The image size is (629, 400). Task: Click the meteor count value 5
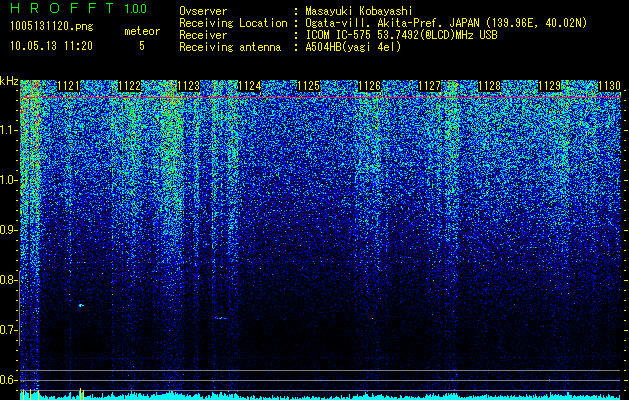point(142,46)
